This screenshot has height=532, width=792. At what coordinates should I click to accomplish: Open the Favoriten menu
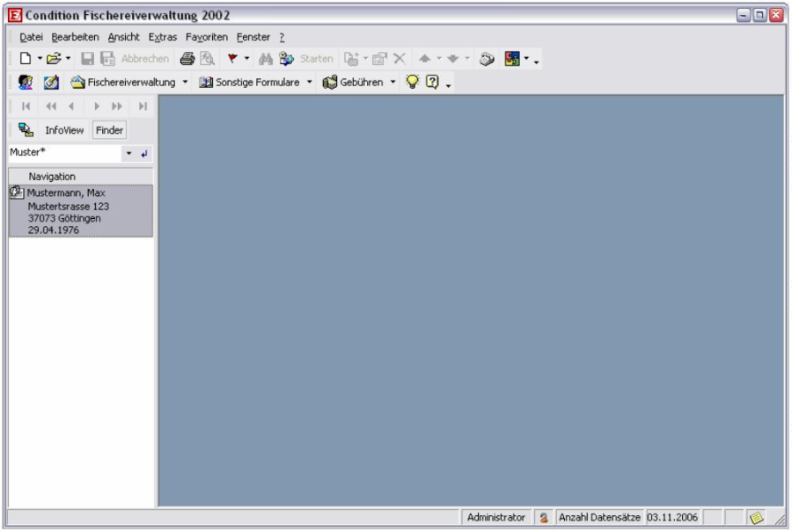point(206,36)
